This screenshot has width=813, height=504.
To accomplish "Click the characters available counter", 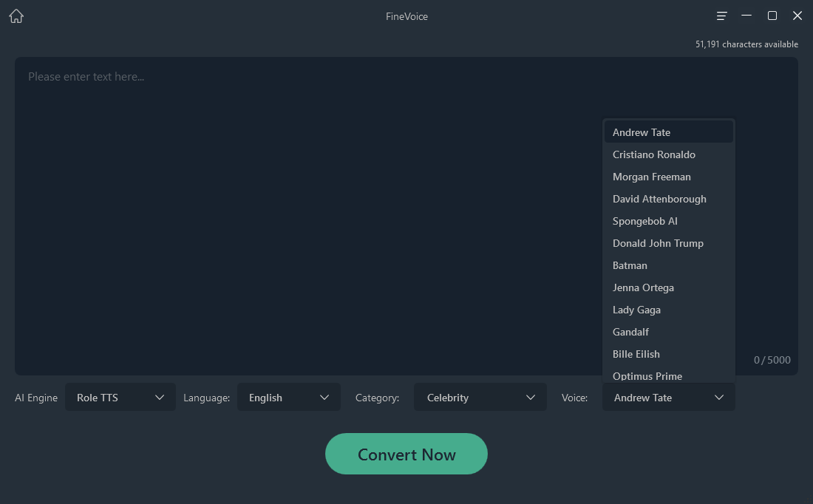I will tap(746, 44).
